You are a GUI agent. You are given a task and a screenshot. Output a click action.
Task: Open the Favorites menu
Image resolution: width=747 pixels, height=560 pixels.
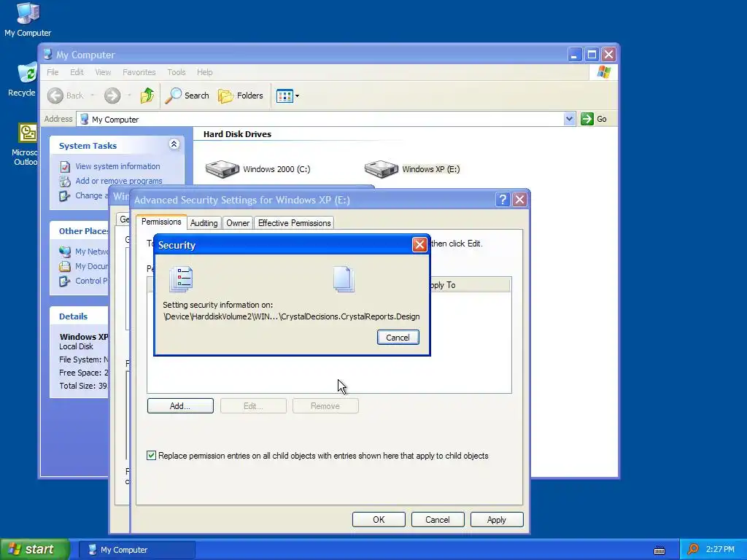[x=139, y=72]
